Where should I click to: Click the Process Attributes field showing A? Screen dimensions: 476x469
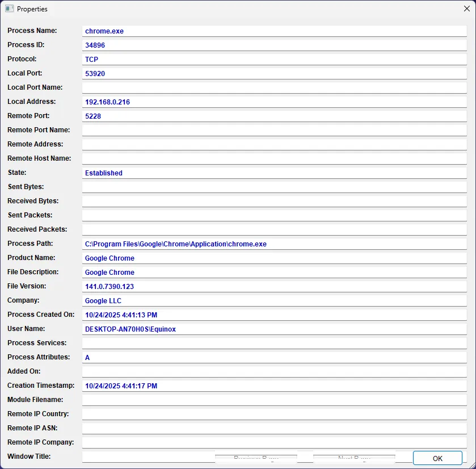pos(274,358)
